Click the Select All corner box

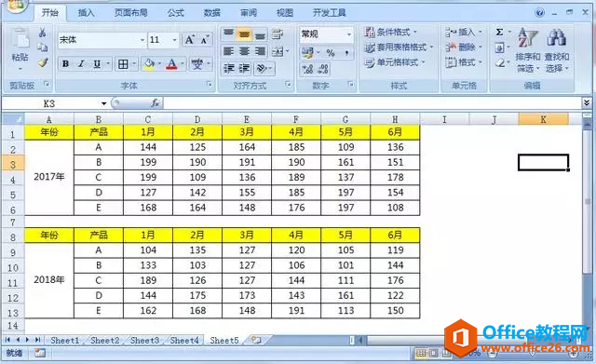[x=13, y=119]
